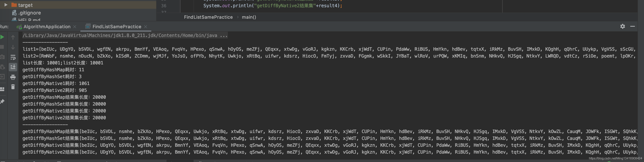Rerun the program with the green play icon

click(x=2, y=37)
